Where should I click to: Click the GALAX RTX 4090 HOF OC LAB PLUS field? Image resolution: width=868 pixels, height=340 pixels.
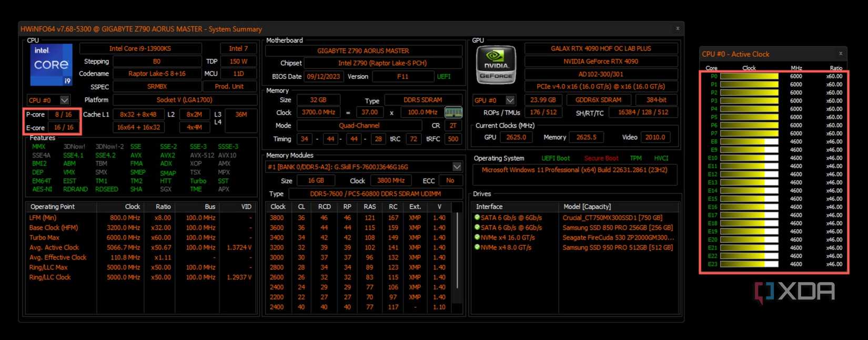601,48
